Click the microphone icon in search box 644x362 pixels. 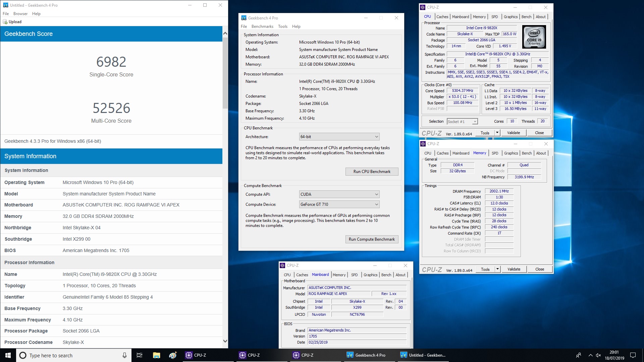click(x=124, y=355)
